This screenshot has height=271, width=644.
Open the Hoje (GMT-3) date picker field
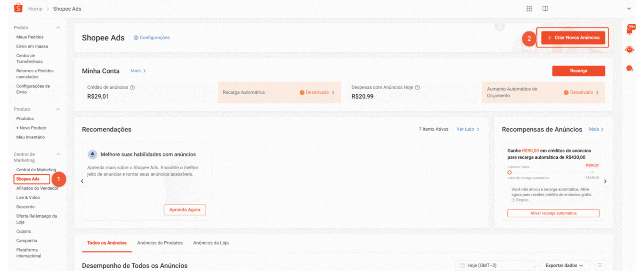click(x=494, y=265)
